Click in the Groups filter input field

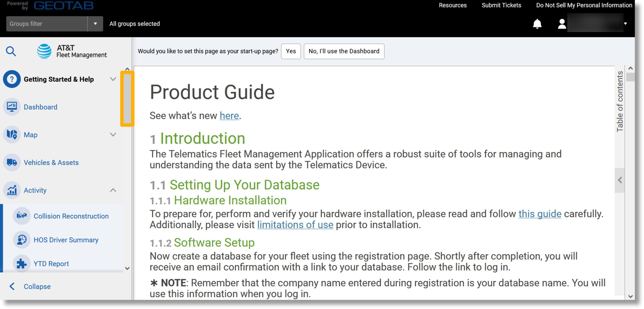pyautogui.click(x=47, y=24)
